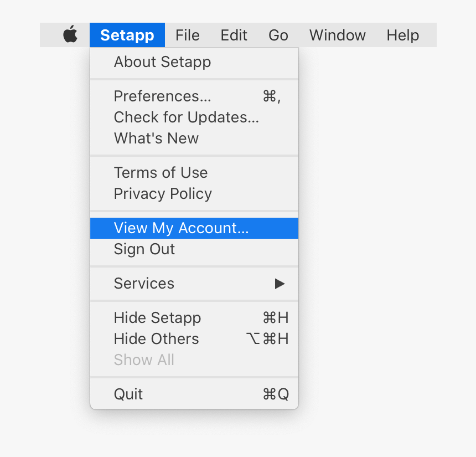Screen dimensions: 476x457
Task: Choose Hide Setapp
Action: coord(157,318)
